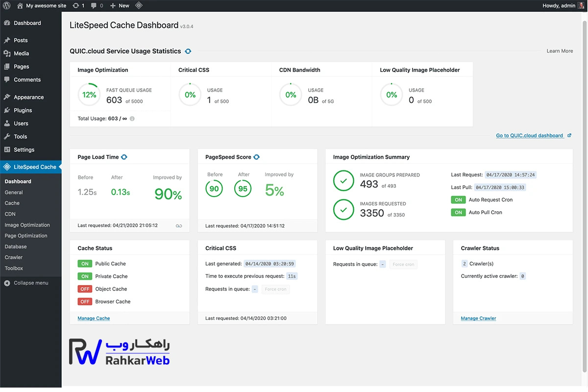Screen dimensions: 588x392
Task: Refresh QUIC.cloud service usage statistics
Action: (188, 51)
